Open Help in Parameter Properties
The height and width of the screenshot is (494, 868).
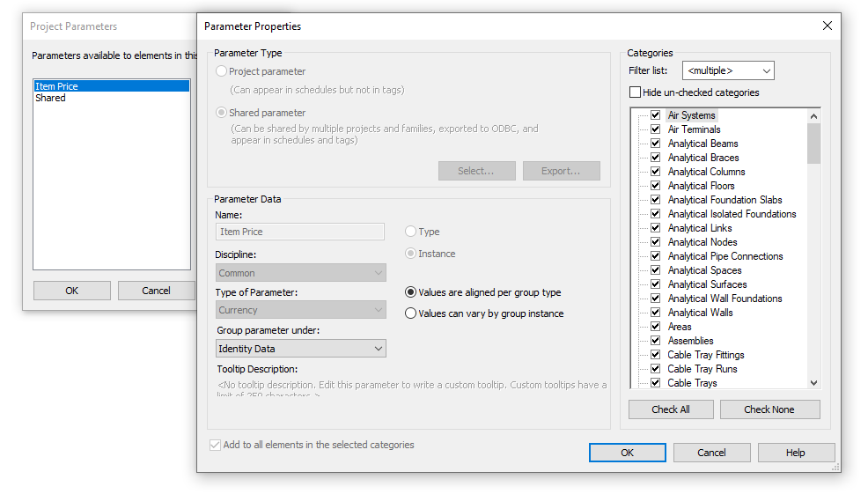(x=795, y=453)
